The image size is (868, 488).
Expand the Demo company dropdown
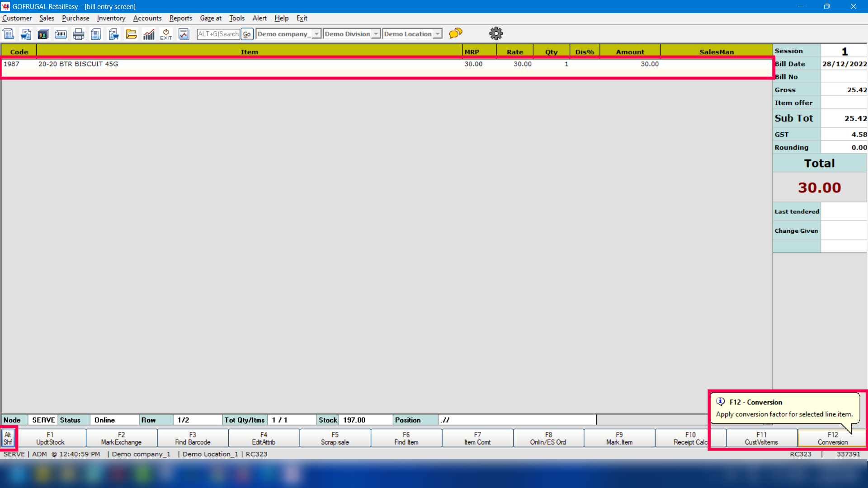pyautogui.click(x=316, y=34)
